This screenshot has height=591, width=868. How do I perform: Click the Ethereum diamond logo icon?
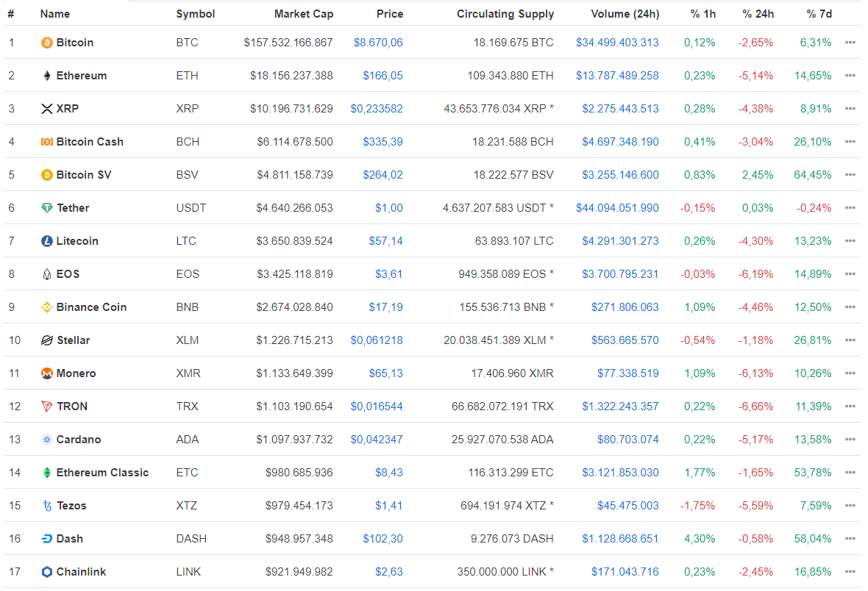[47, 76]
